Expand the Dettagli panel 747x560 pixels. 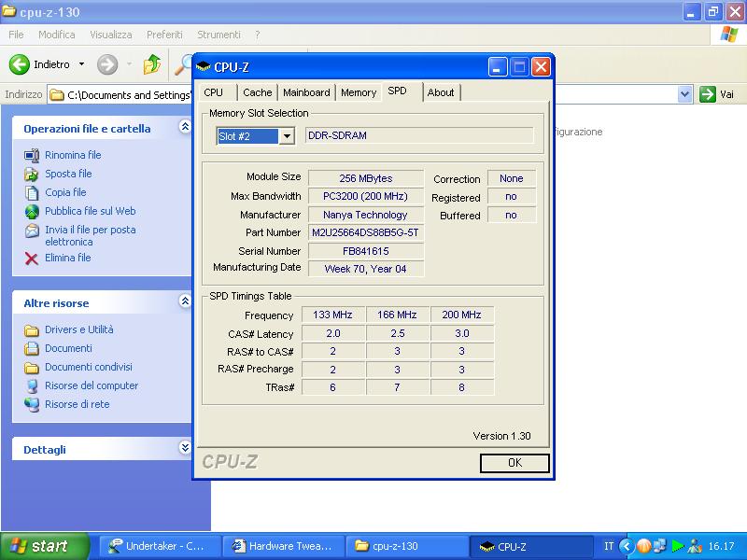pos(185,447)
